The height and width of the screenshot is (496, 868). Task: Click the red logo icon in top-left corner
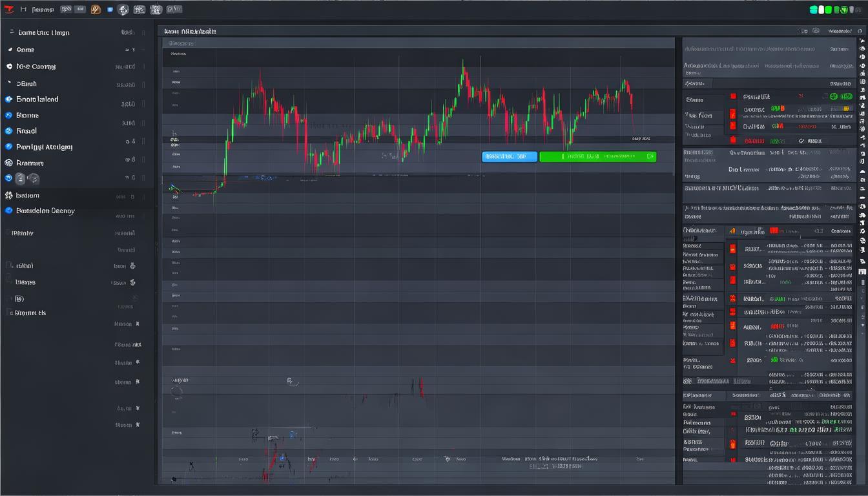pos(9,9)
